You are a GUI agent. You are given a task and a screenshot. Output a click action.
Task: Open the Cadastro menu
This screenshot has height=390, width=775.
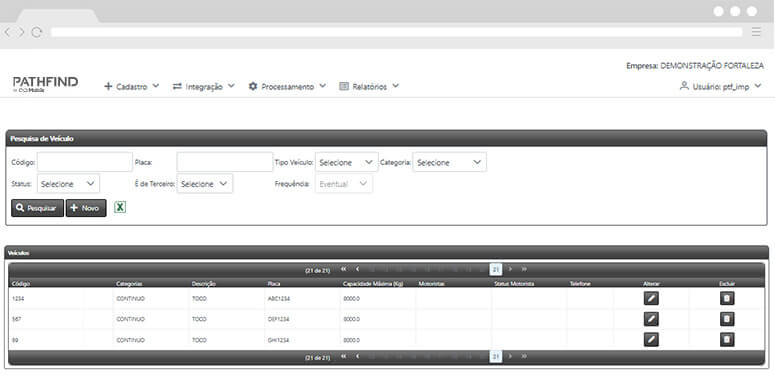pos(131,86)
